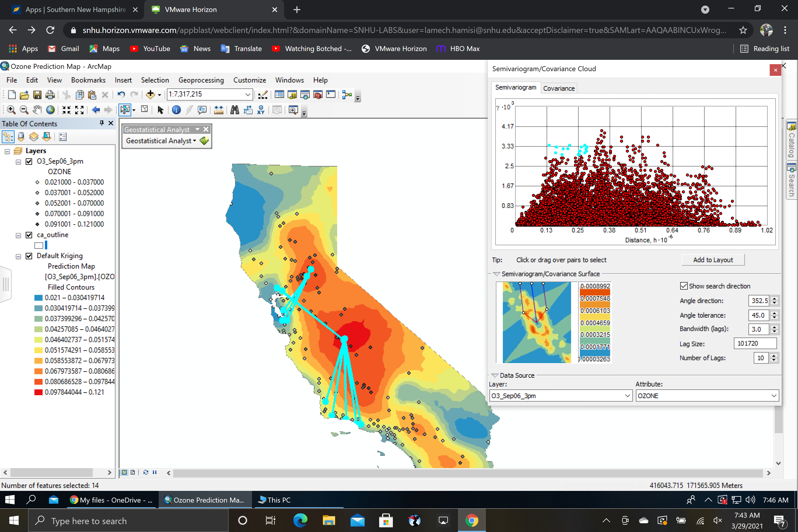Image resolution: width=798 pixels, height=532 pixels.
Task: Choose the Select Elements arrow tool
Action: tap(160, 110)
